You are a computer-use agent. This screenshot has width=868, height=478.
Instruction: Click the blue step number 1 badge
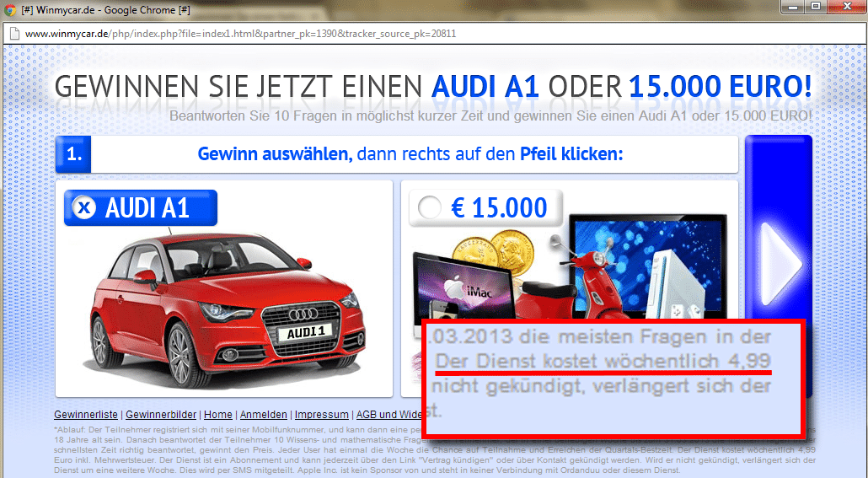click(73, 154)
